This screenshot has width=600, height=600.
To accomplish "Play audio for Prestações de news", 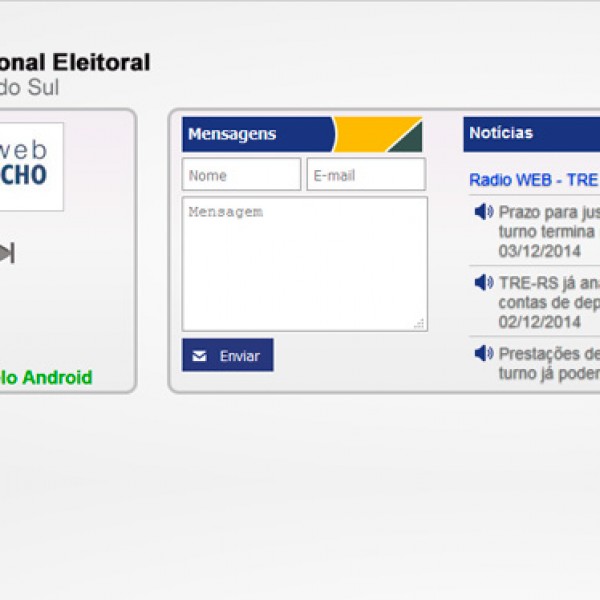I will (484, 353).
